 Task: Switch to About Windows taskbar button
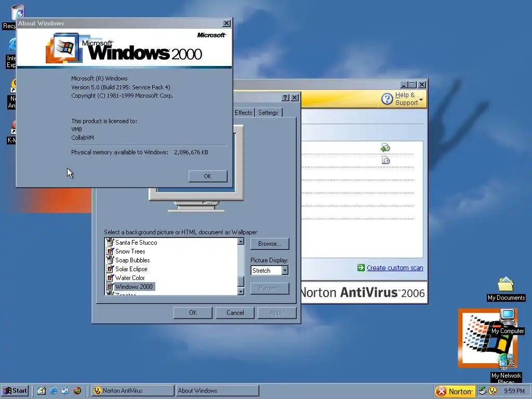(x=217, y=391)
